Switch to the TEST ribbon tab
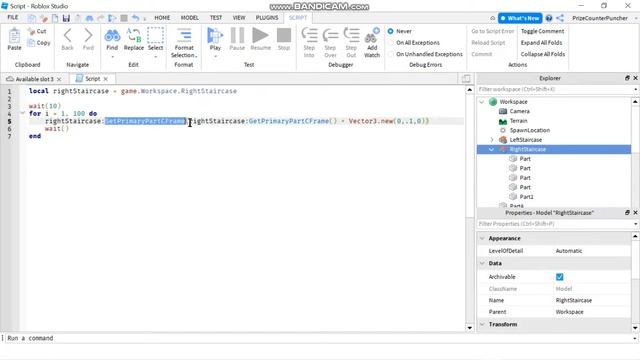640x360 pixels. [216, 18]
